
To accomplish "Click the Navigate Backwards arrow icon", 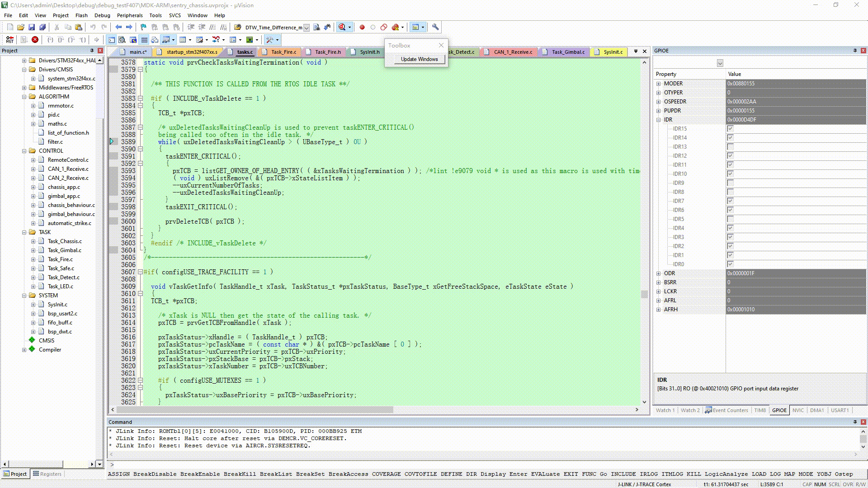I will (118, 27).
